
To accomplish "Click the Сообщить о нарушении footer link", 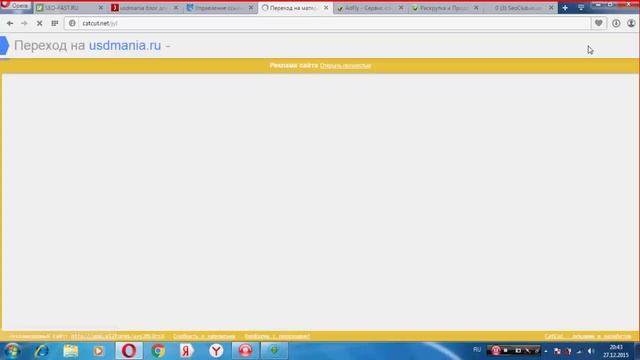I will tap(204, 336).
